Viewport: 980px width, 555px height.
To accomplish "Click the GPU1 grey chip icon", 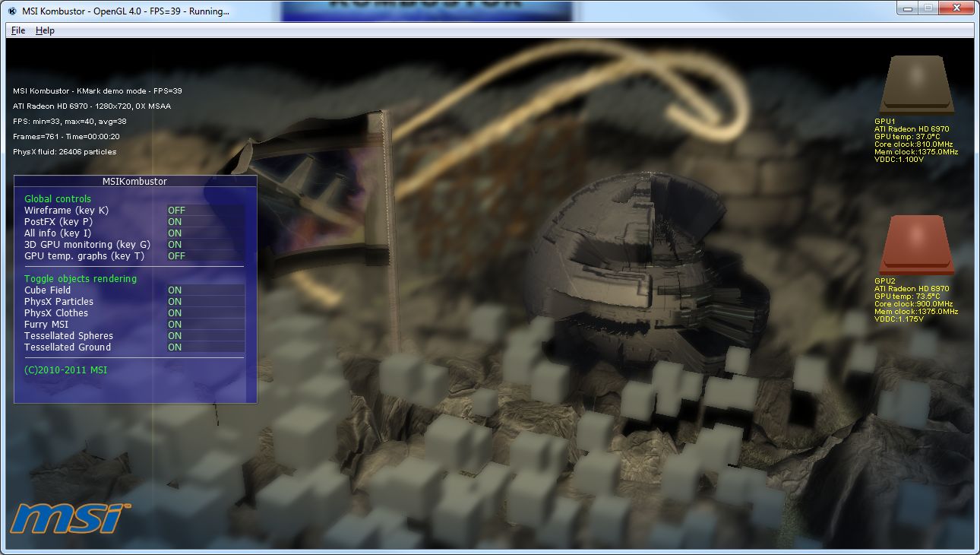I will coord(916,85).
